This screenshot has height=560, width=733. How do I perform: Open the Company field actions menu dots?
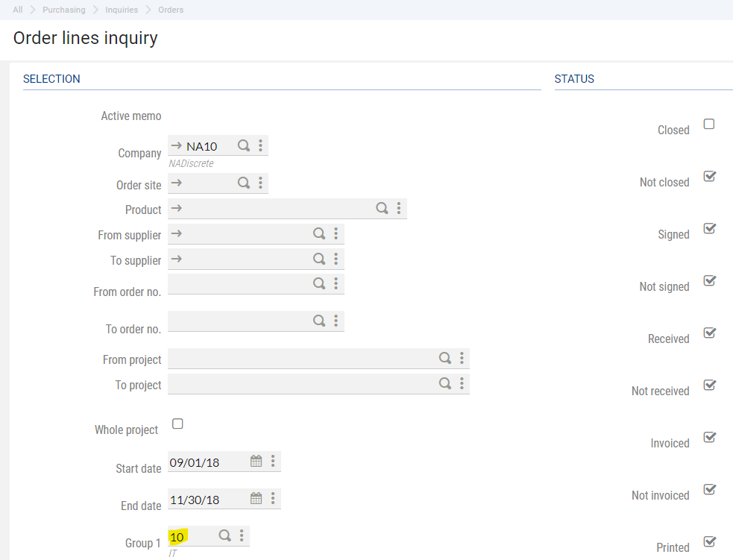pyautogui.click(x=260, y=145)
